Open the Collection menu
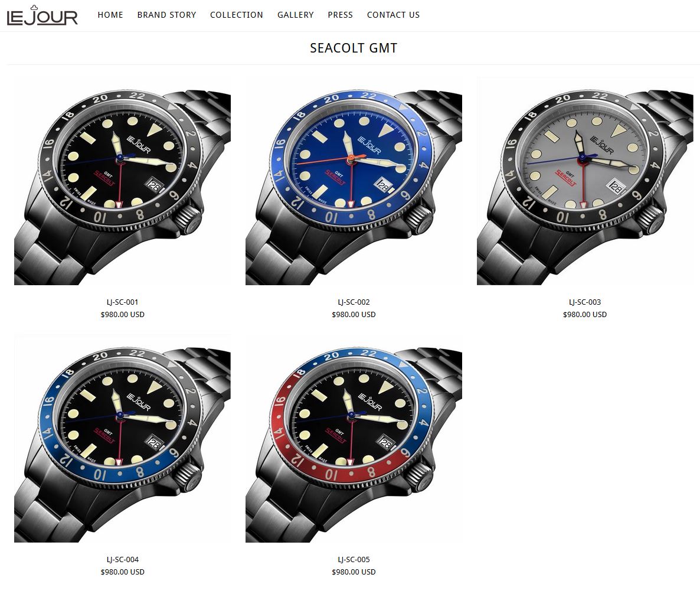The width and height of the screenshot is (700, 607). coord(237,15)
